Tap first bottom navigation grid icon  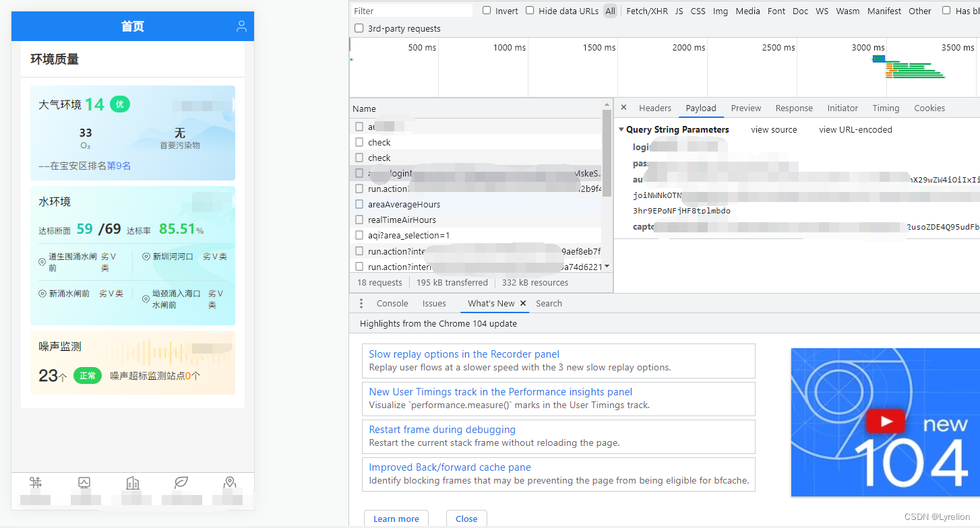point(36,483)
